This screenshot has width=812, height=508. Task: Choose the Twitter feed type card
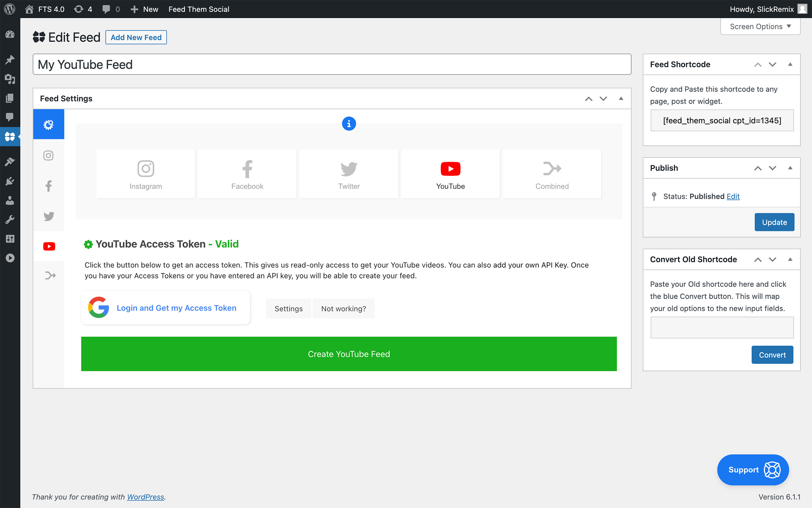349,174
